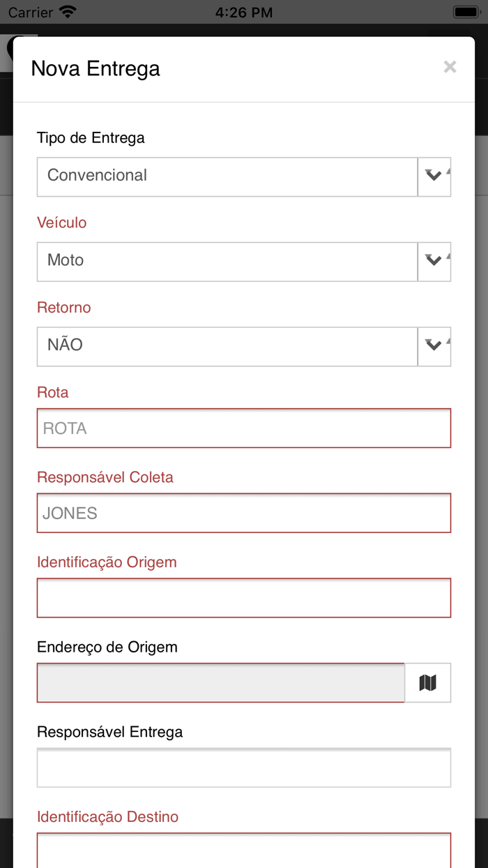Tap the Wi-Fi icon in status bar
The width and height of the screenshot is (488, 868).
coord(68,12)
